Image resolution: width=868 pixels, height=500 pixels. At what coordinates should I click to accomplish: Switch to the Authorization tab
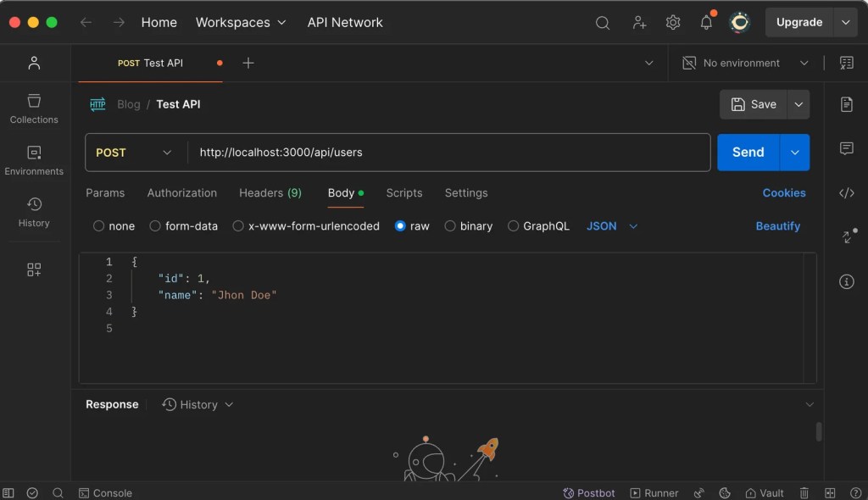[182, 192]
